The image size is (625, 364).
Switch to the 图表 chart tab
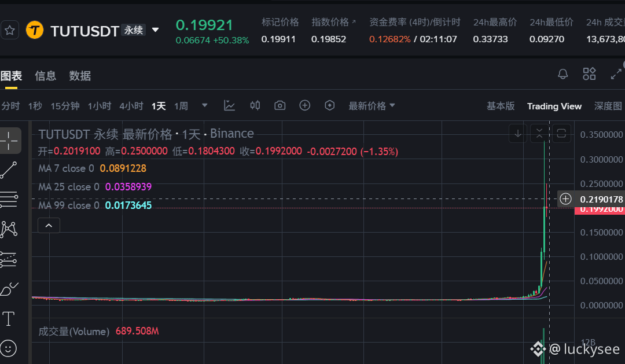click(x=11, y=76)
